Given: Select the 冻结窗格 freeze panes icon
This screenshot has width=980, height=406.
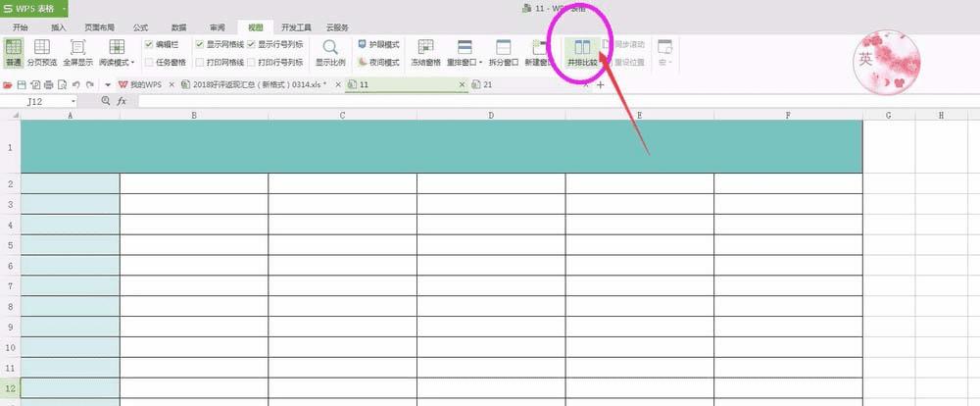Looking at the screenshot, I should click(x=425, y=47).
